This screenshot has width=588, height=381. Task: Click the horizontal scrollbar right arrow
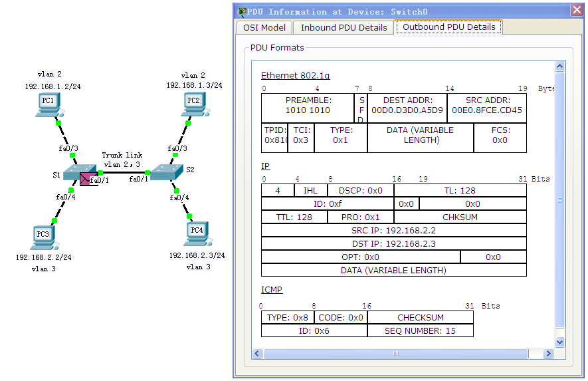tap(547, 354)
